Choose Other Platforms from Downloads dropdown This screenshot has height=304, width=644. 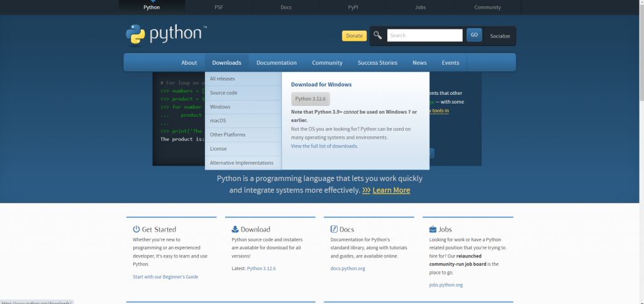(243, 134)
